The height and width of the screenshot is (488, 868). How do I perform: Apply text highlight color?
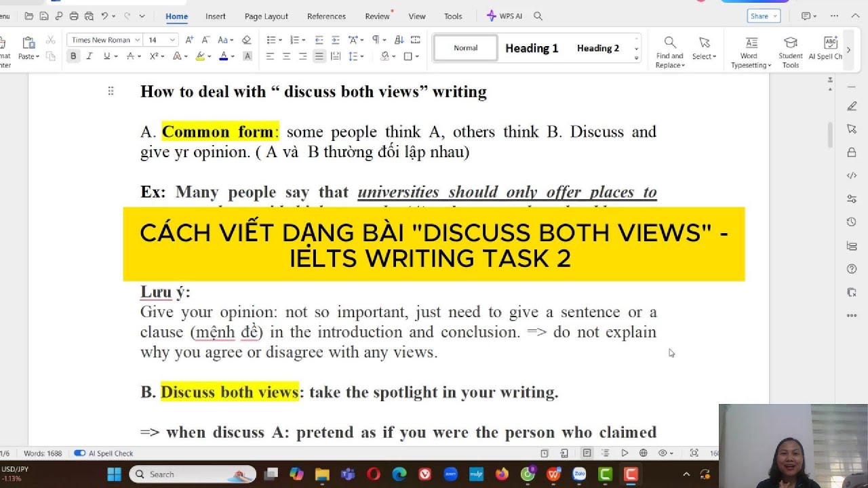[x=201, y=56]
